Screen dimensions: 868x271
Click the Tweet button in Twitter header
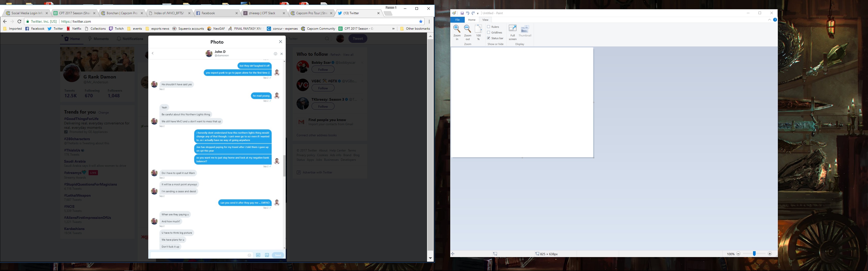click(358, 39)
